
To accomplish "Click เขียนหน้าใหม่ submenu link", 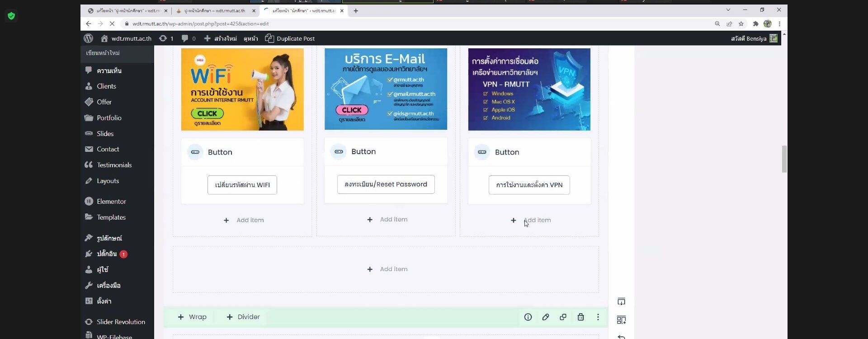I will (x=103, y=53).
